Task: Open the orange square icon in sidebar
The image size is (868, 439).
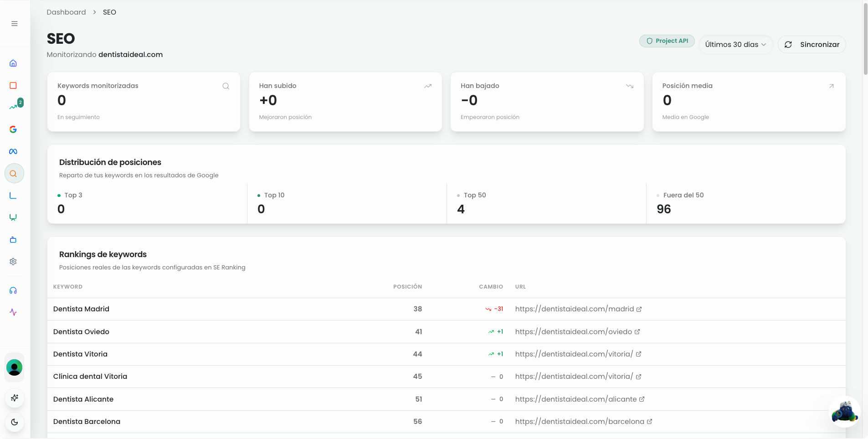Action: click(x=13, y=86)
